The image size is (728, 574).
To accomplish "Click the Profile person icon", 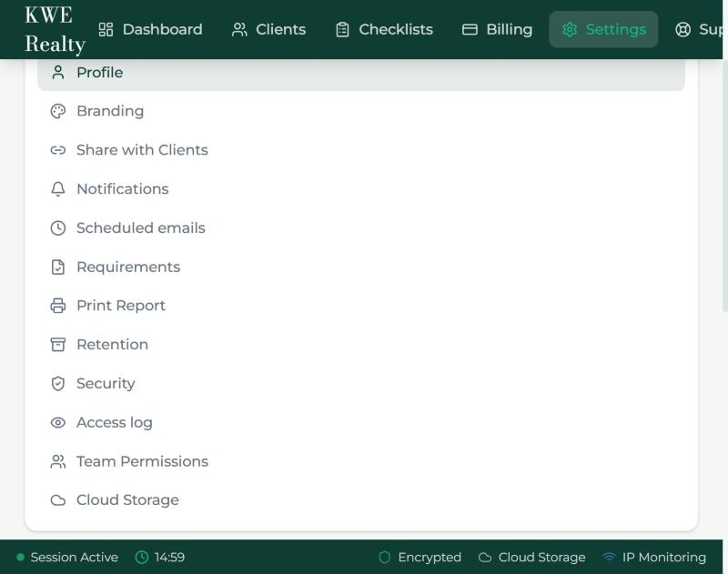I will tap(58, 73).
